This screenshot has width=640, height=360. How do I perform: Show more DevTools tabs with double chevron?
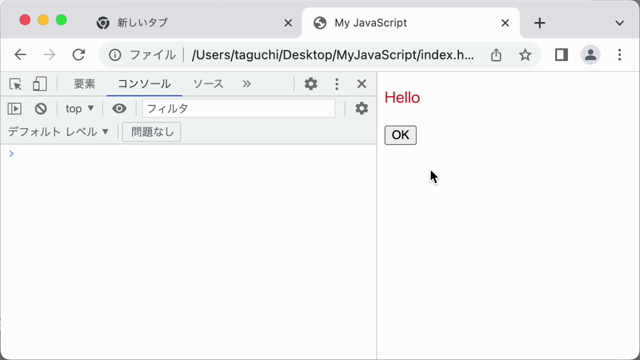(x=247, y=84)
